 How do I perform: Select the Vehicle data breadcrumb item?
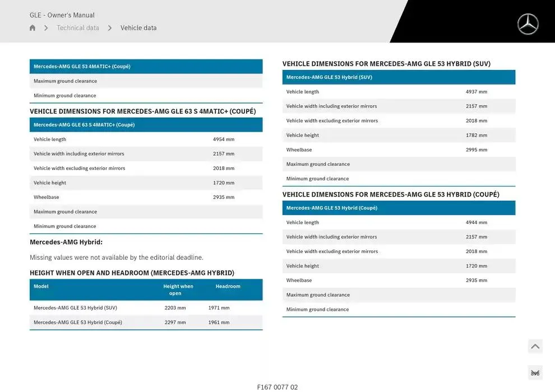click(138, 28)
